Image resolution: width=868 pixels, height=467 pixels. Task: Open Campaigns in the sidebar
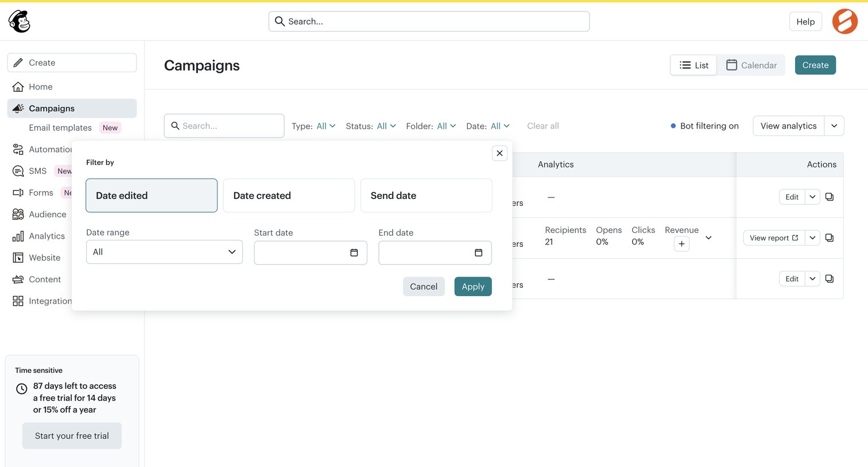pos(72,108)
